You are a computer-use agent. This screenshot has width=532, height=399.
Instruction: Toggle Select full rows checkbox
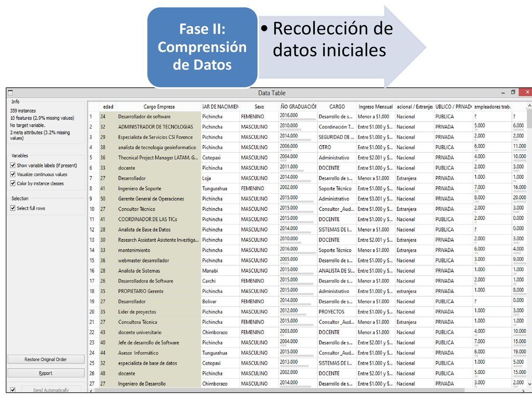coord(13,208)
